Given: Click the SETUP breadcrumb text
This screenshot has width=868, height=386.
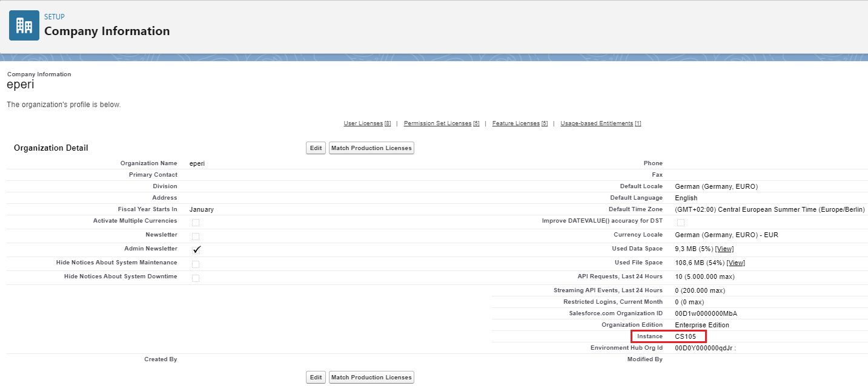Looking at the screenshot, I should coord(55,17).
